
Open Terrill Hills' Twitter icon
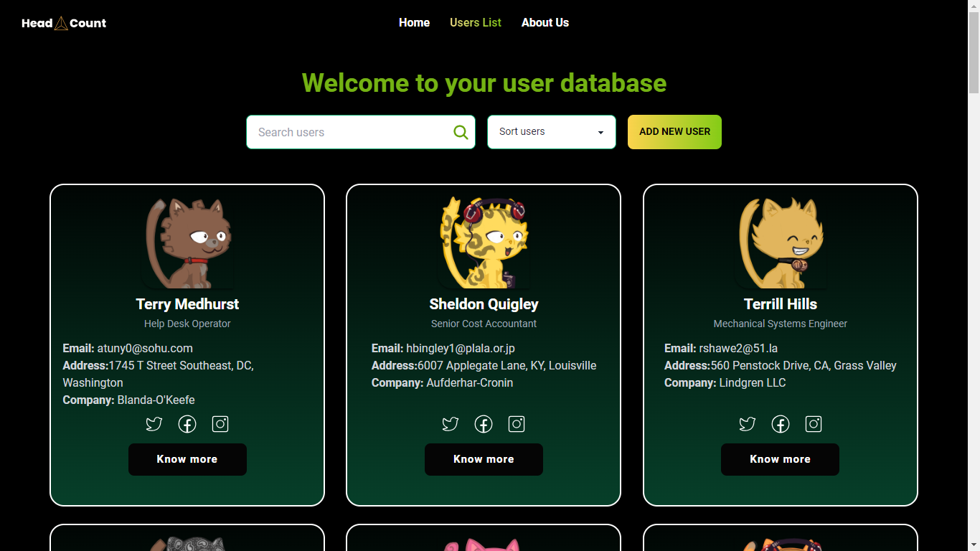[x=747, y=424]
